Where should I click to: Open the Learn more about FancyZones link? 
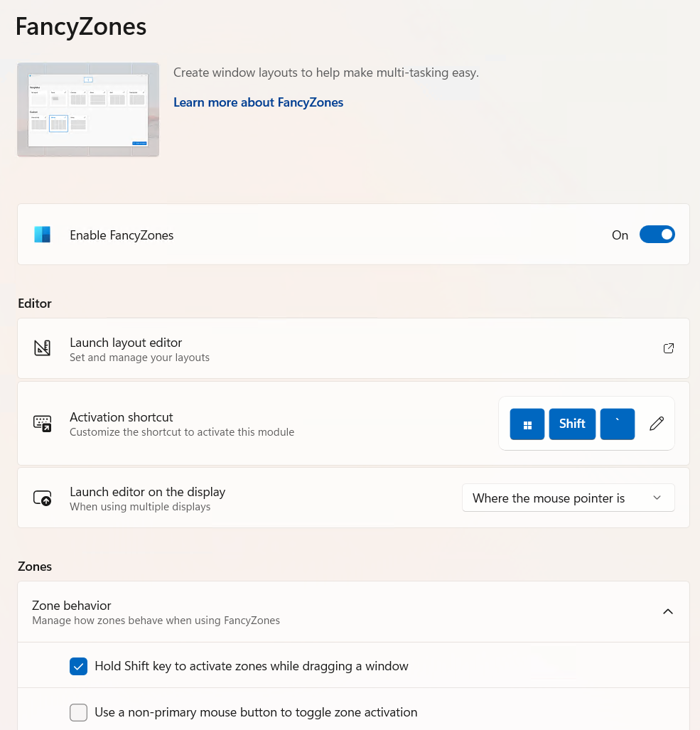tap(258, 102)
